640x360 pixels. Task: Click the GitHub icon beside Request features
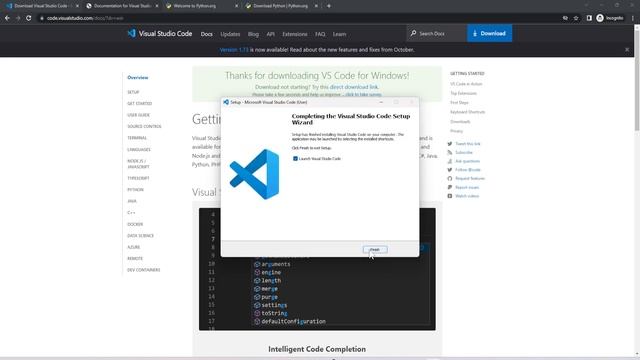pos(450,178)
